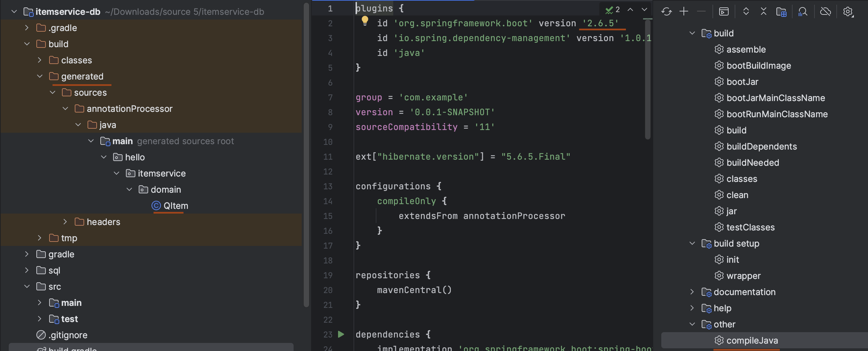Open the Analyze Dependencies tool
The image size is (868, 351).
click(803, 12)
